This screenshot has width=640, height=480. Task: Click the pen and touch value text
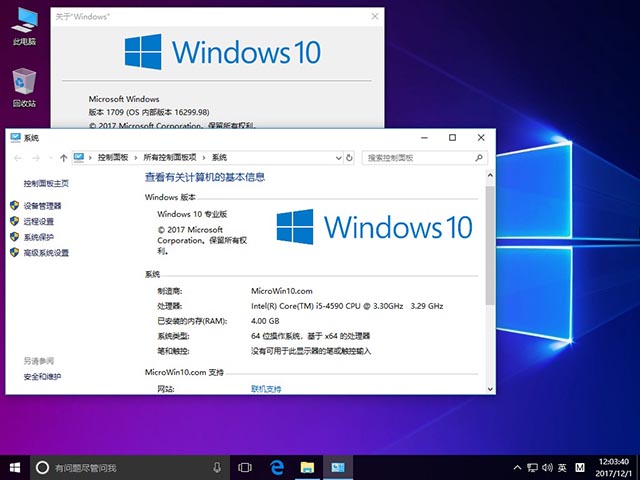coord(311,351)
